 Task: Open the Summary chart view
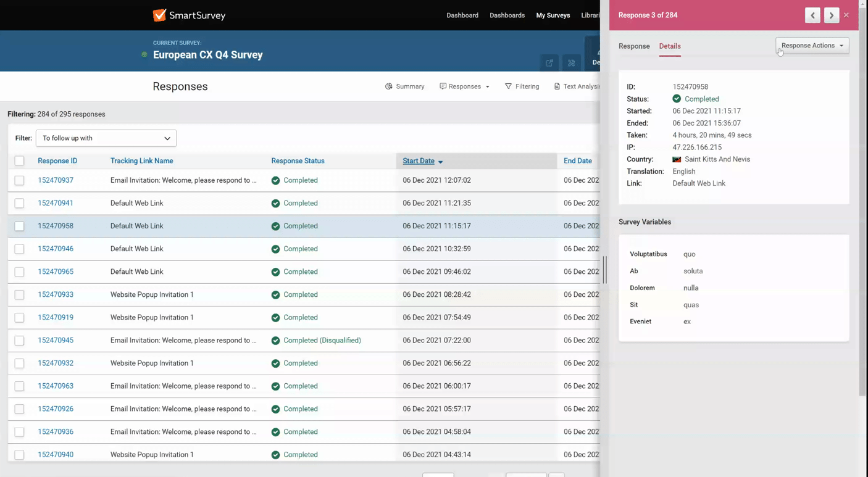click(x=405, y=86)
